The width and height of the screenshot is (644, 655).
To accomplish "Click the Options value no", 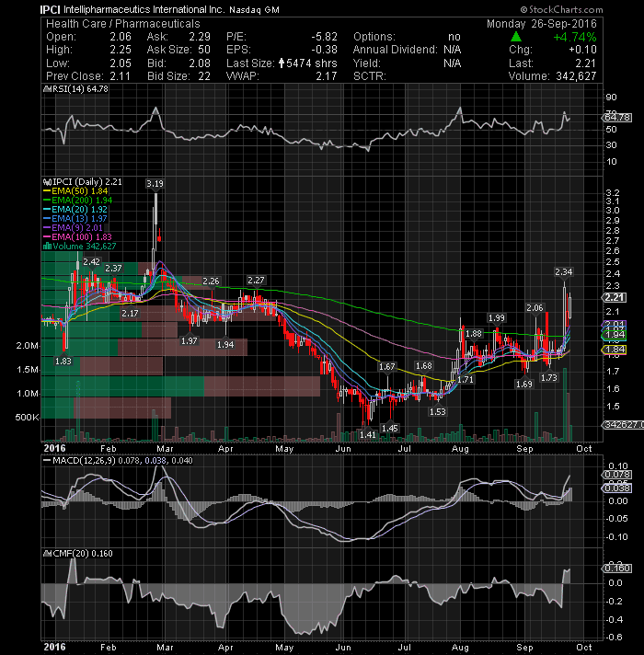I will [454, 37].
